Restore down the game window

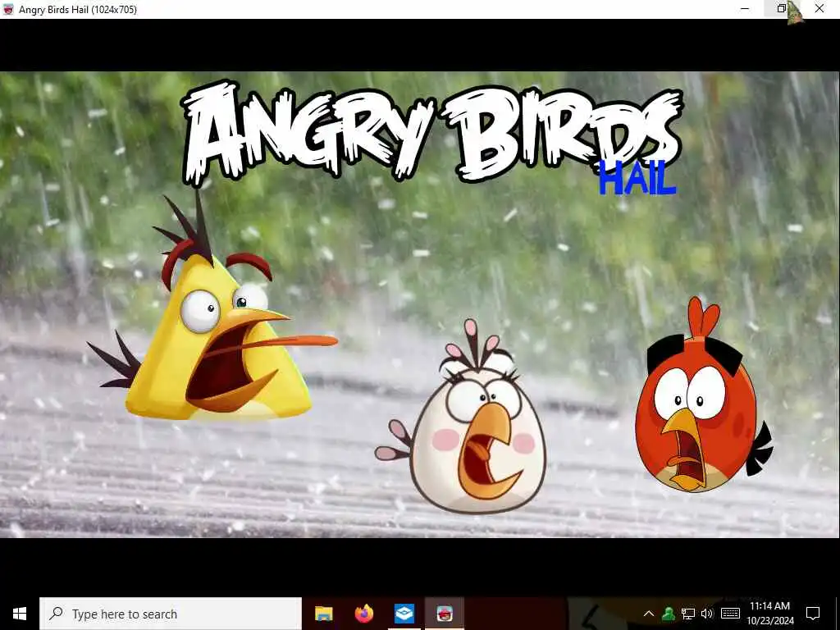pyautogui.click(x=782, y=9)
